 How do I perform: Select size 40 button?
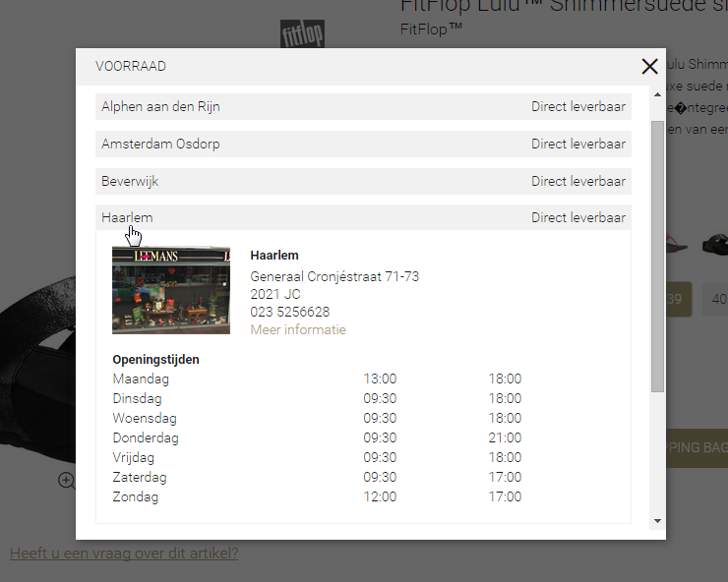pyautogui.click(x=717, y=299)
